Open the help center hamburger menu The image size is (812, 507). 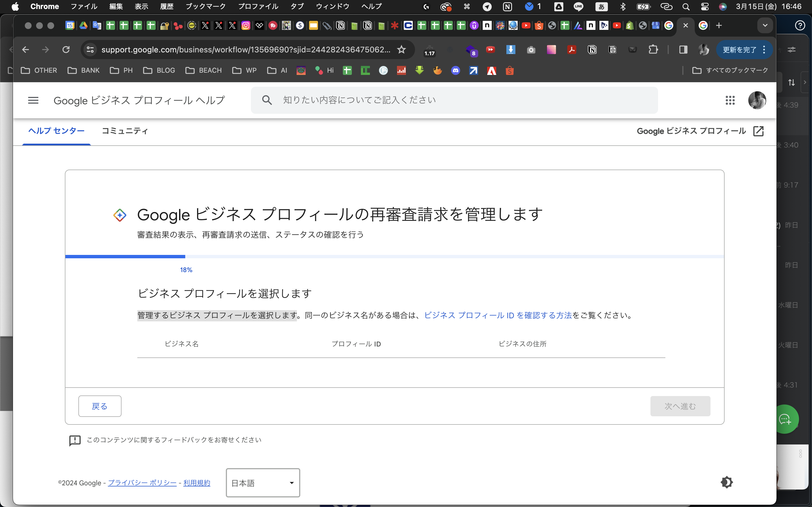point(33,100)
